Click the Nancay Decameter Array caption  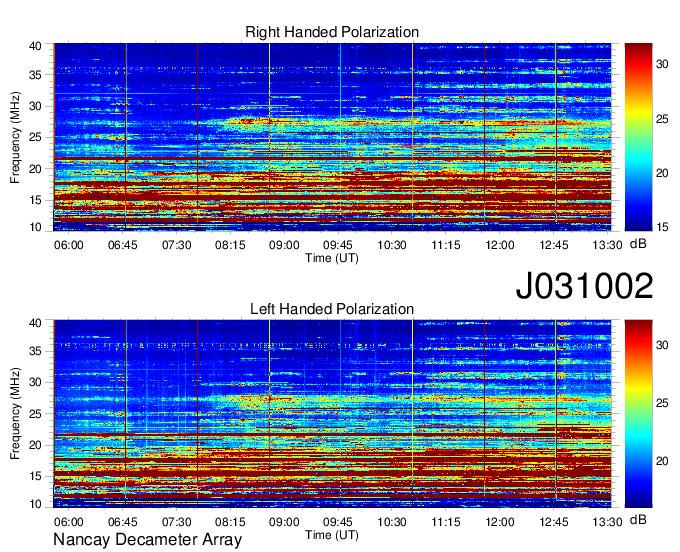point(147,539)
